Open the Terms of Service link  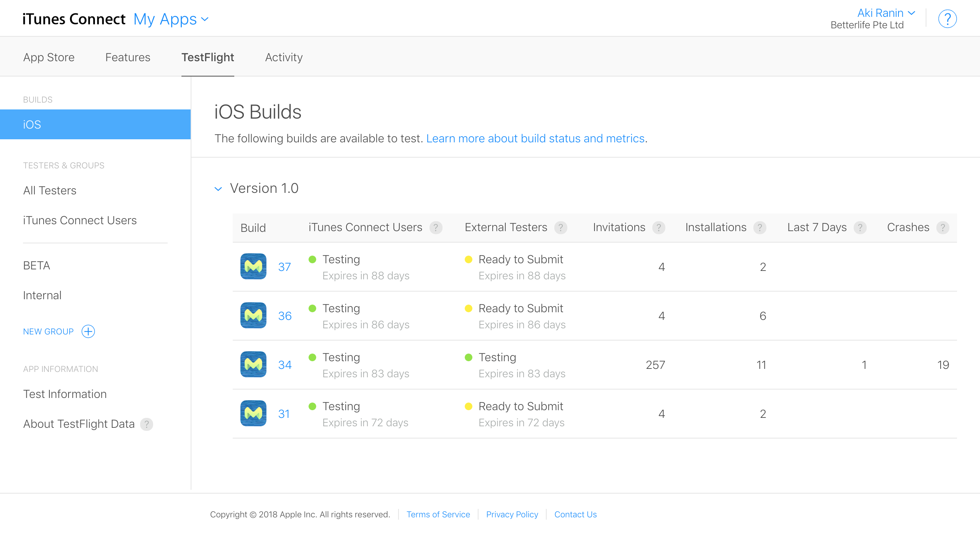pyautogui.click(x=438, y=514)
